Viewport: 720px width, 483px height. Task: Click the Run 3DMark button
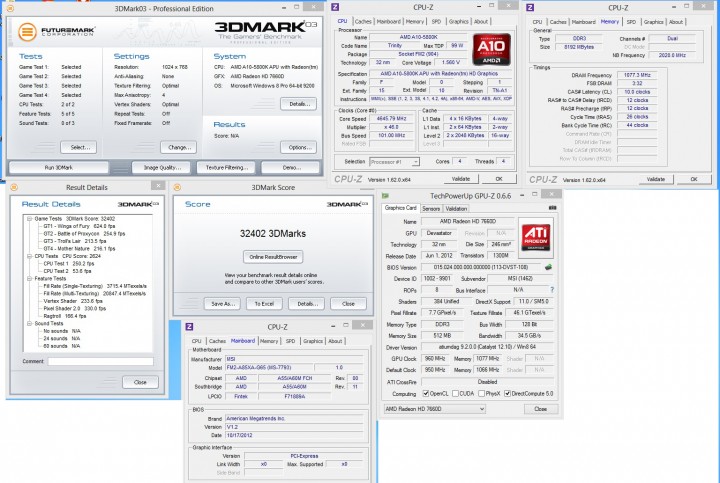click(58, 168)
